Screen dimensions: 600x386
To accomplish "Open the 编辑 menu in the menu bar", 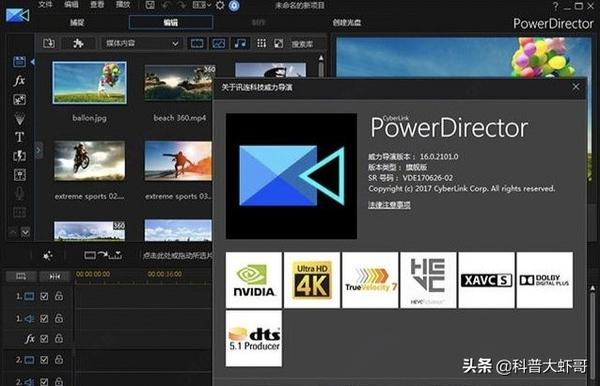I will pyautogui.click(x=71, y=5).
